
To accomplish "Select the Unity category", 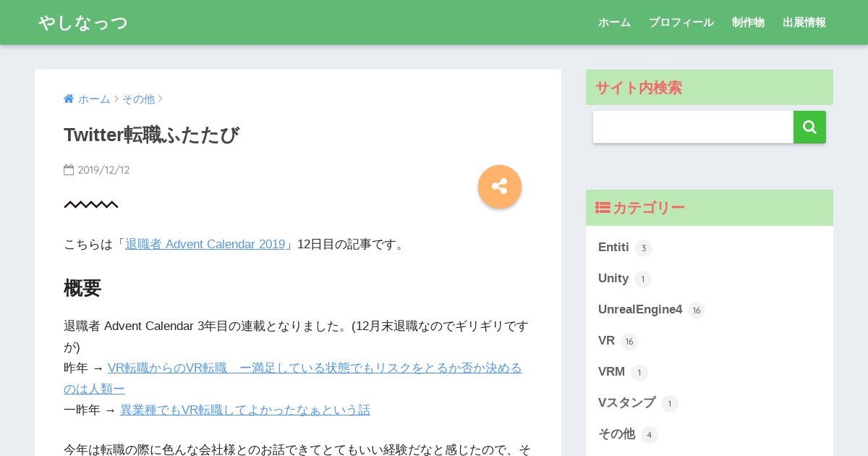I will pos(613,279).
